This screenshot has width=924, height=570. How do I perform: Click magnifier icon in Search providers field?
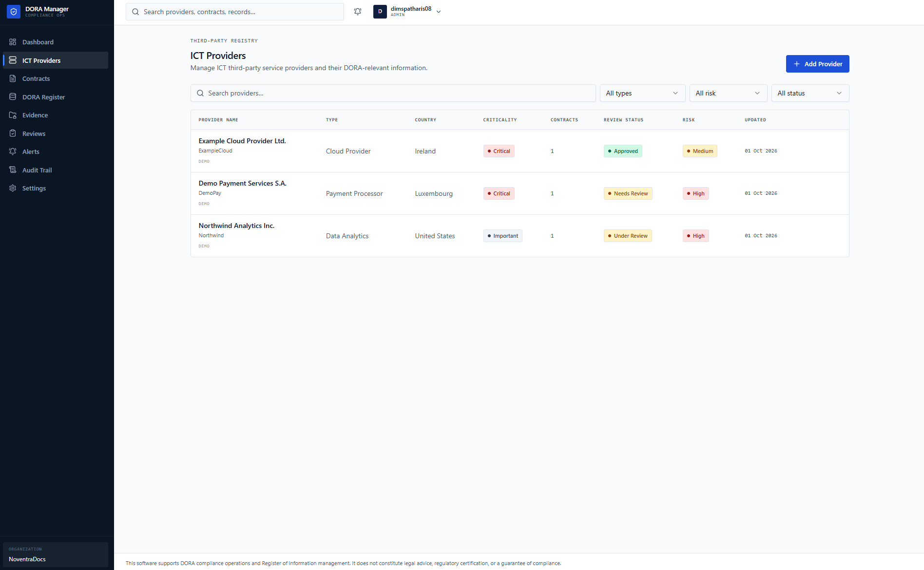click(x=200, y=93)
